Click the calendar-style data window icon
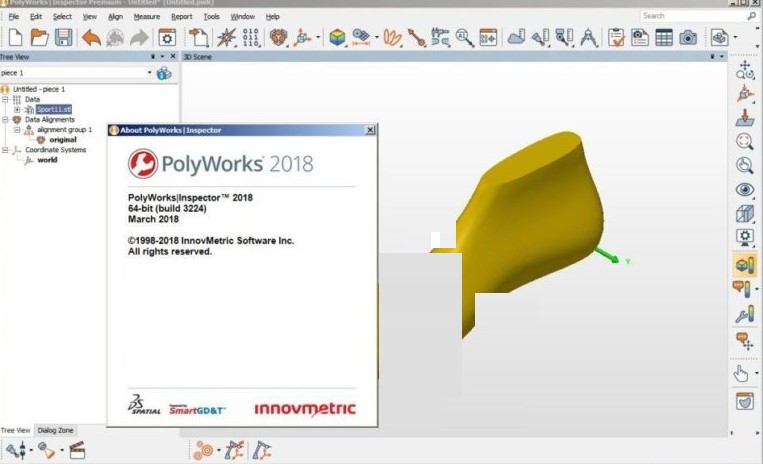This screenshot has height=464, width=763. click(488, 37)
